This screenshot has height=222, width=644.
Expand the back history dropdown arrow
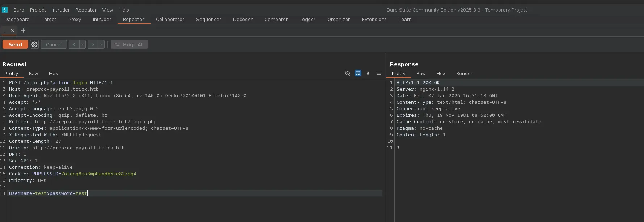(x=82, y=44)
